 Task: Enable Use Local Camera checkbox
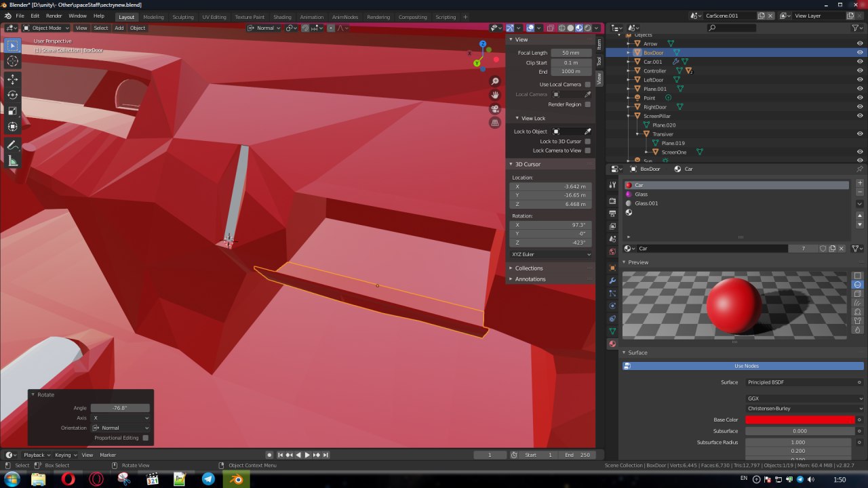[587, 85]
